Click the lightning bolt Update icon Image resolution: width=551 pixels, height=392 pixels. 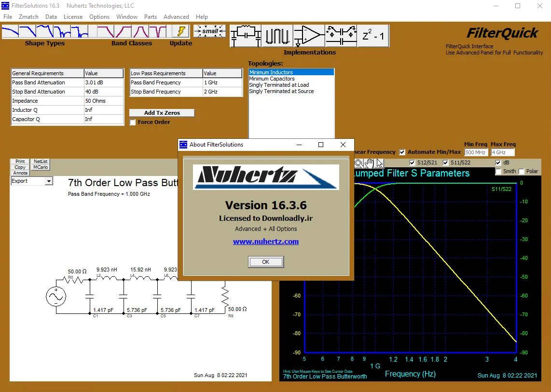tap(181, 31)
